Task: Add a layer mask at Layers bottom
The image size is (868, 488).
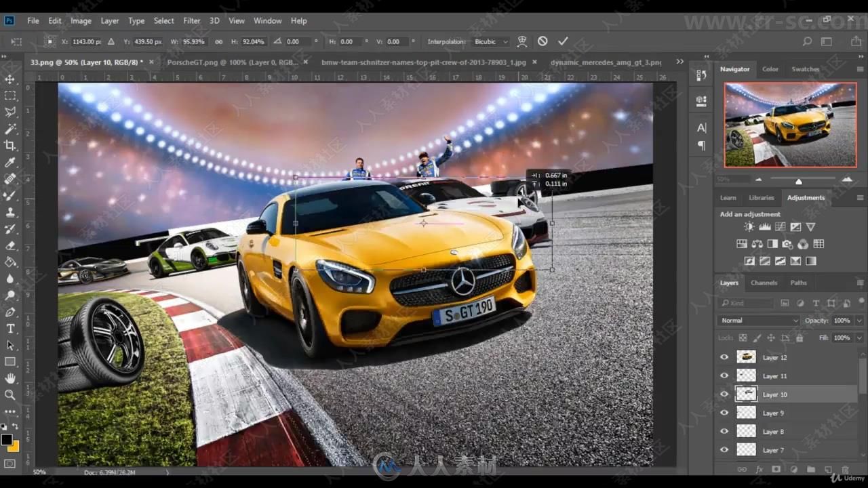Action: [x=776, y=469]
